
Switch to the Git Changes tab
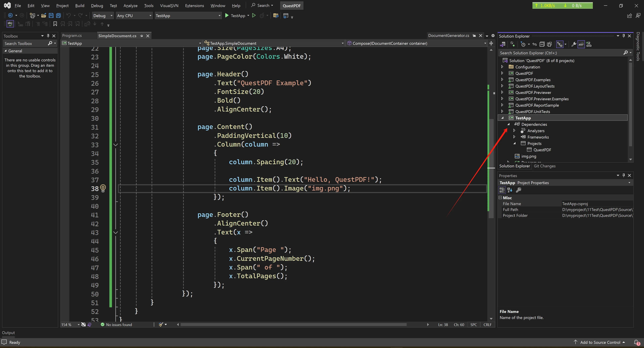tap(545, 166)
